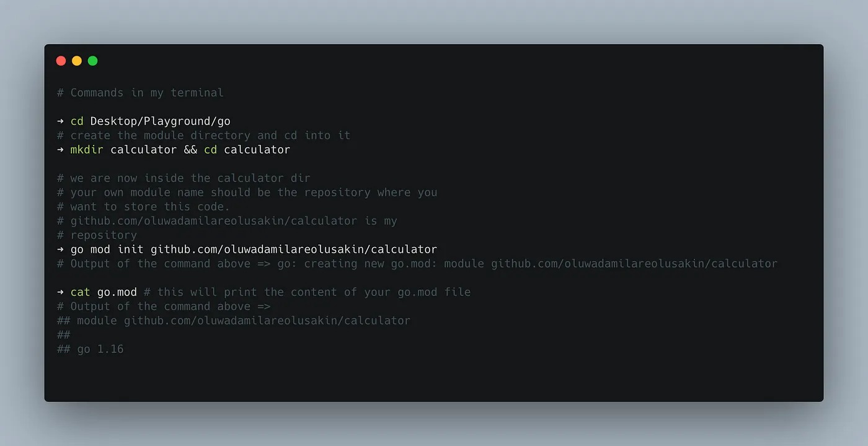The height and width of the screenshot is (446, 868).
Task: Click the "create the module directory" comment line
Action: [x=203, y=136]
